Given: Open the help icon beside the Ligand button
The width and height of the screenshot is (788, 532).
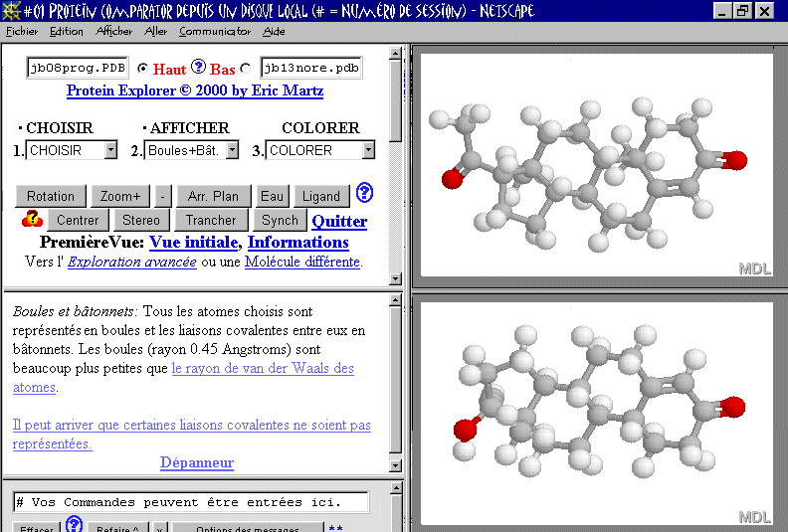Looking at the screenshot, I should point(364,193).
